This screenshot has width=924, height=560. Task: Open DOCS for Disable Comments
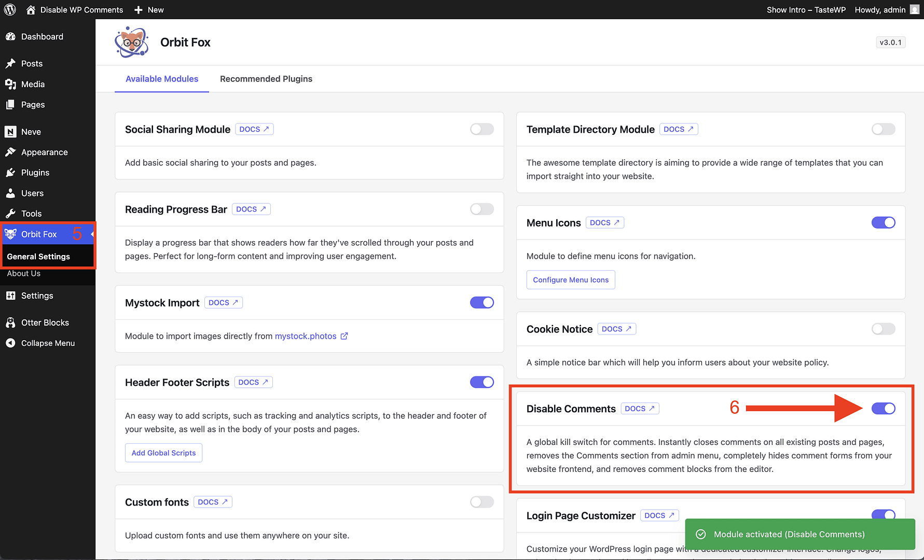[x=640, y=409]
